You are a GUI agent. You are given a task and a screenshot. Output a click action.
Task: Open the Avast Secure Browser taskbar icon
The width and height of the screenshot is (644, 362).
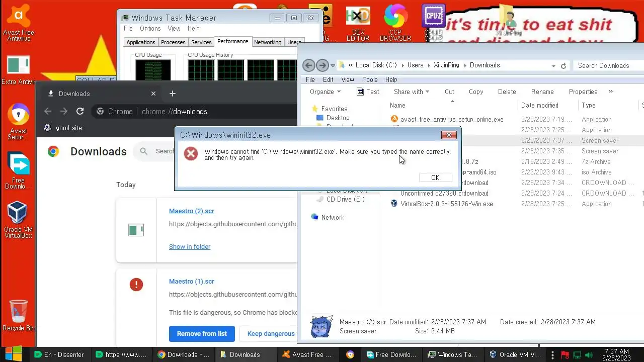[350, 354]
